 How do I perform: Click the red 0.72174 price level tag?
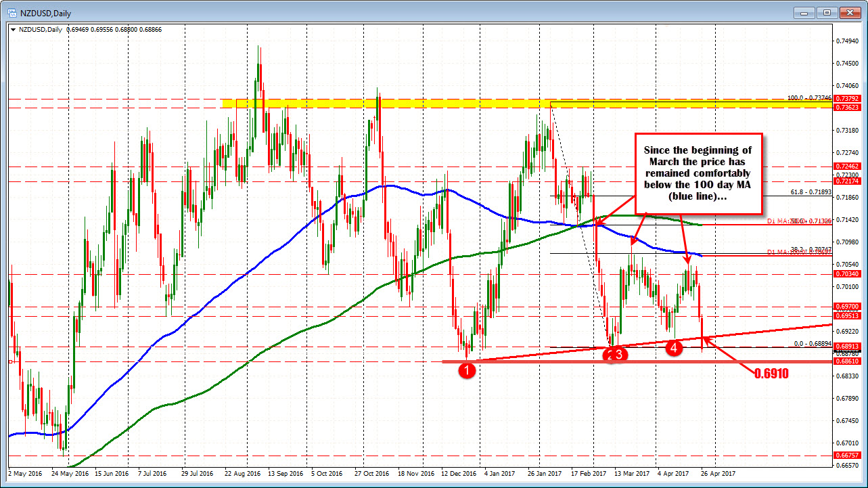846,181
